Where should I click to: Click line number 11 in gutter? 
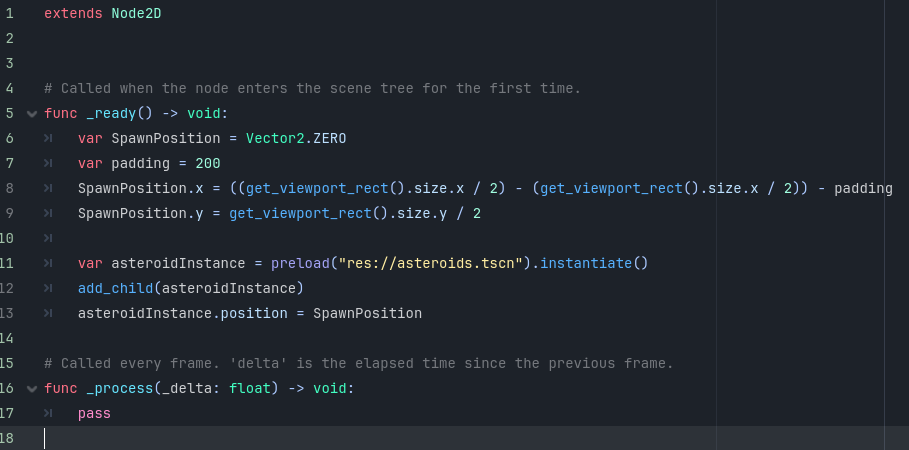pos(8,263)
